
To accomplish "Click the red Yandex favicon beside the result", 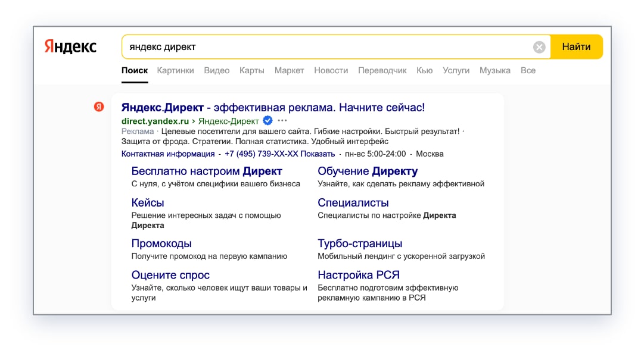I will [99, 107].
